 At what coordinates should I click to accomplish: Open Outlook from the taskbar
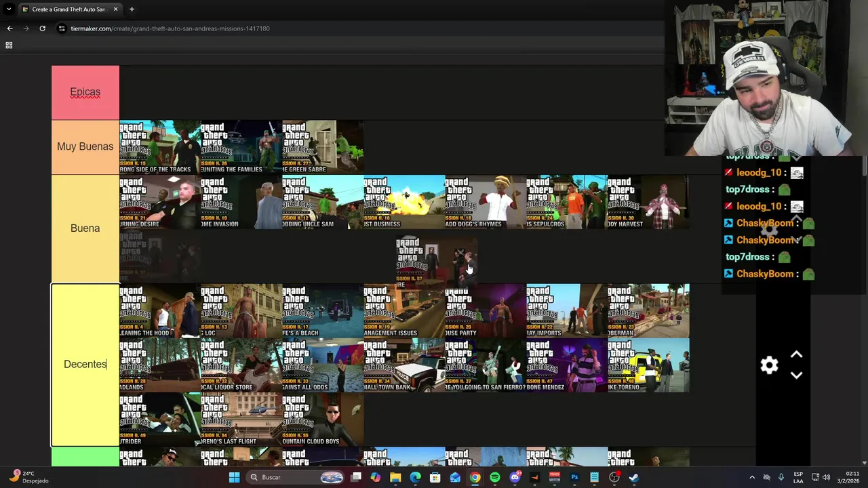[x=455, y=477]
